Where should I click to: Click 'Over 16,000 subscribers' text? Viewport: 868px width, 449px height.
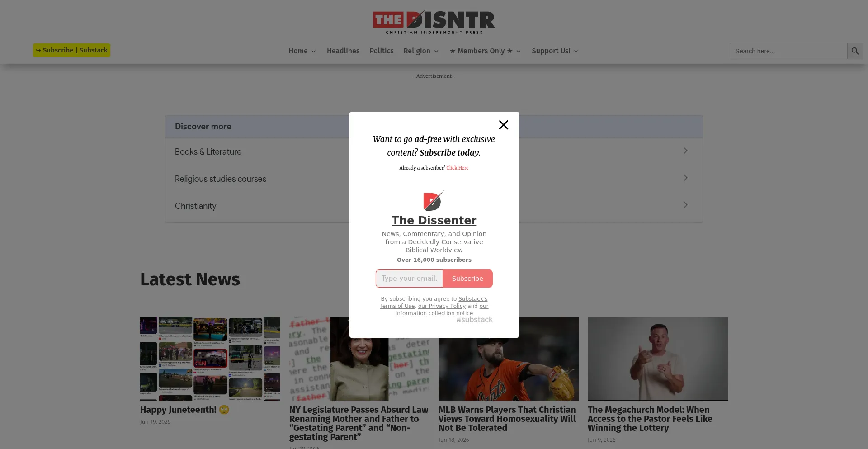tap(434, 260)
